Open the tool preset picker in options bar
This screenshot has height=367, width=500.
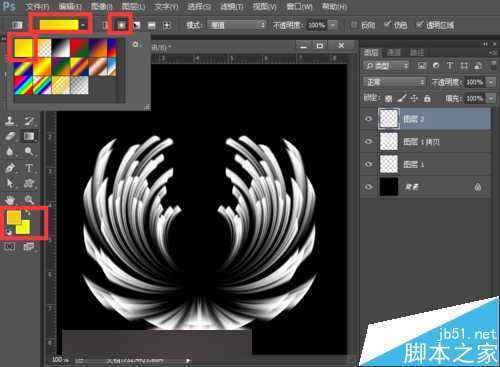(x=17, y=25)
